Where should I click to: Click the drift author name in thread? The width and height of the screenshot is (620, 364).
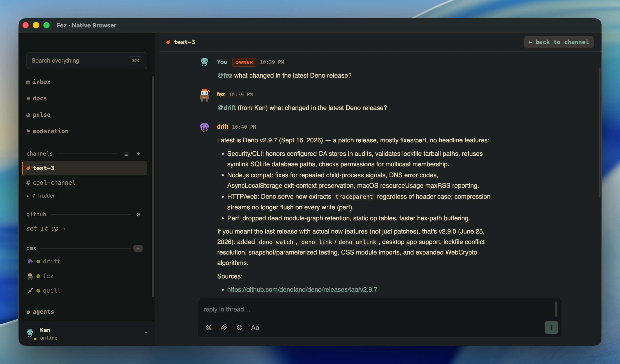coord(222,127)
